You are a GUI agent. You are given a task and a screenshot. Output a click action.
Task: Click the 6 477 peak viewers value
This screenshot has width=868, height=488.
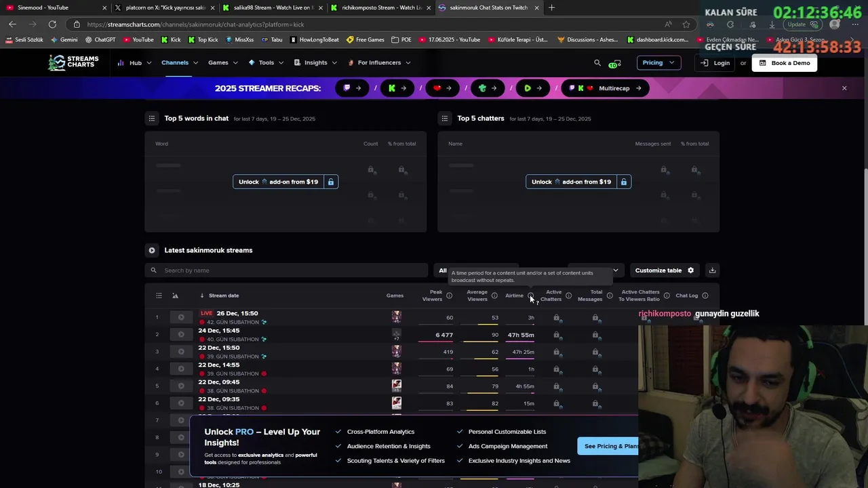(444, 335)
